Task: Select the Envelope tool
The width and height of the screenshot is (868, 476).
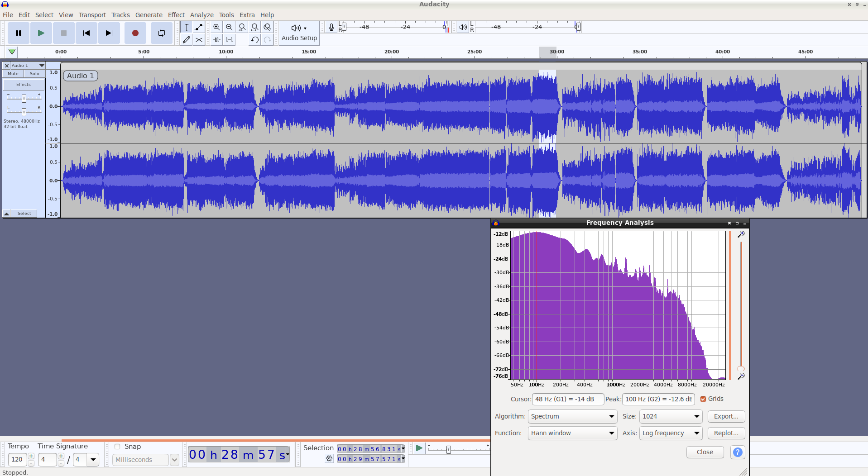Action: pyautogui.click(x=199, y=27)
